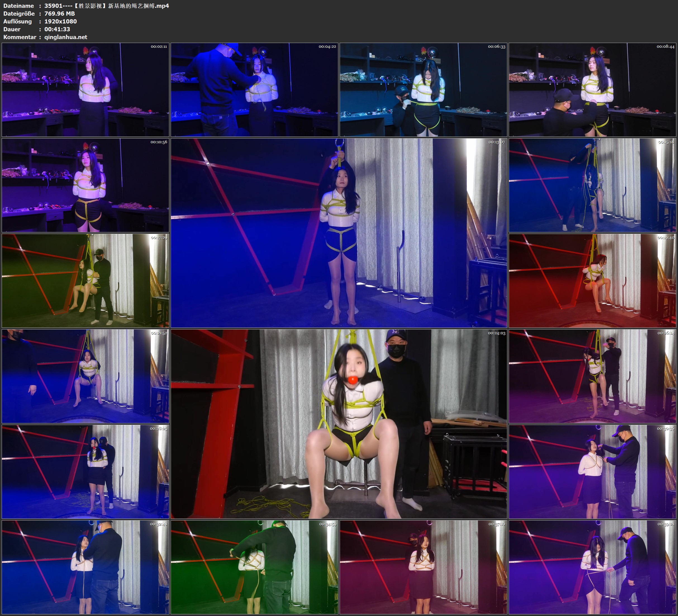Select the frame marked 00:04:22
678x616 pixels.
[x=254, y=89]
